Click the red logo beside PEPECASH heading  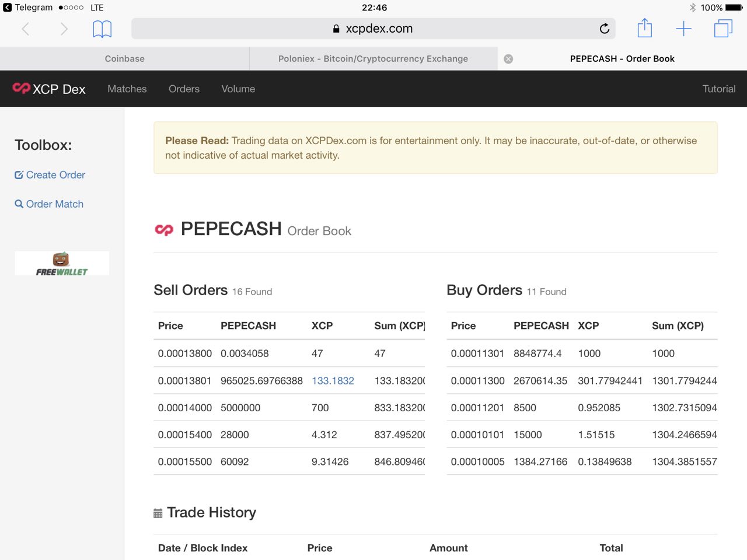point(164,230)
